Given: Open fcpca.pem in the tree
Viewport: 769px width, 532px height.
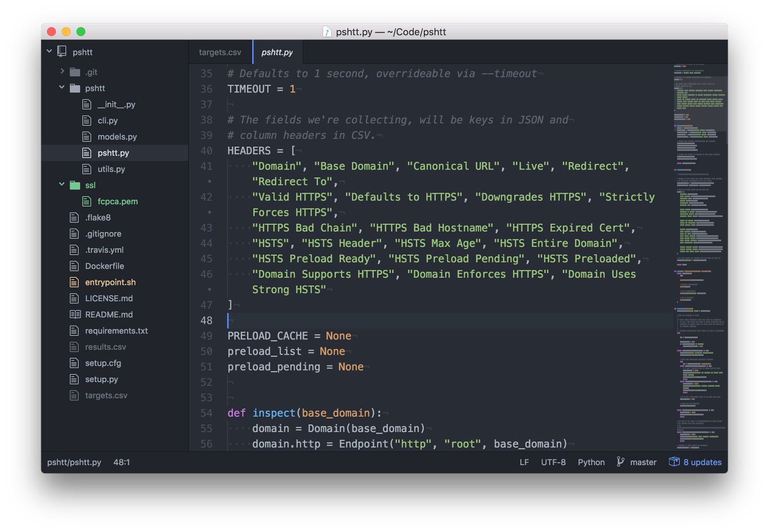Looking at the screenshot, I should pos(118,201).
